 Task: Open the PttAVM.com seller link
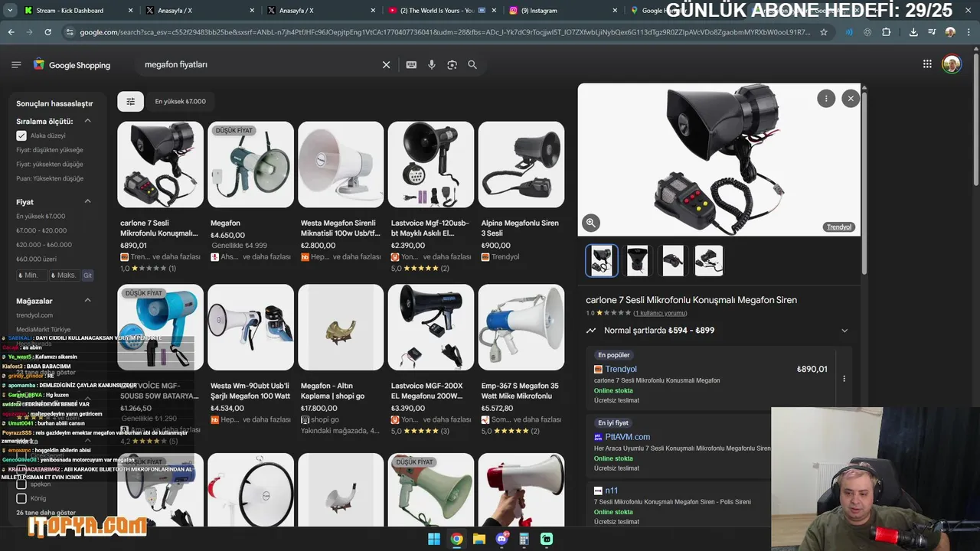click(x=627, y=437)
